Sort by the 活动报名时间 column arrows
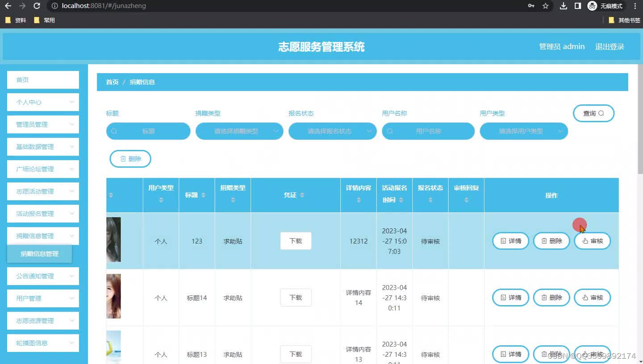This screenshot has width=643, height=364. [x=401, y=200]
